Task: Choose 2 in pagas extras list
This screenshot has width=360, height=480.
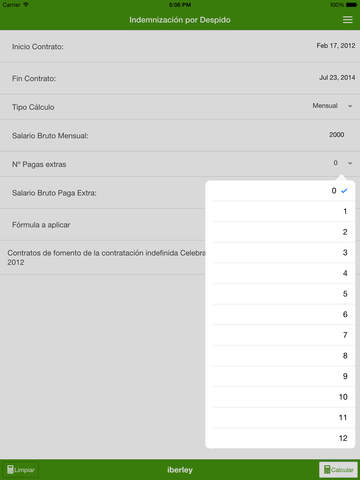Action: coord(280,232)
